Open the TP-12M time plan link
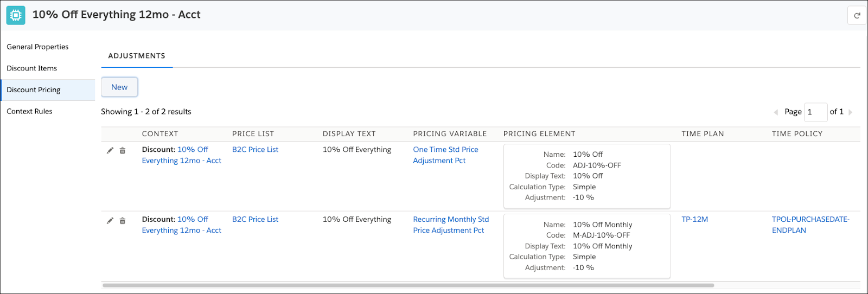 click(694, 220)
